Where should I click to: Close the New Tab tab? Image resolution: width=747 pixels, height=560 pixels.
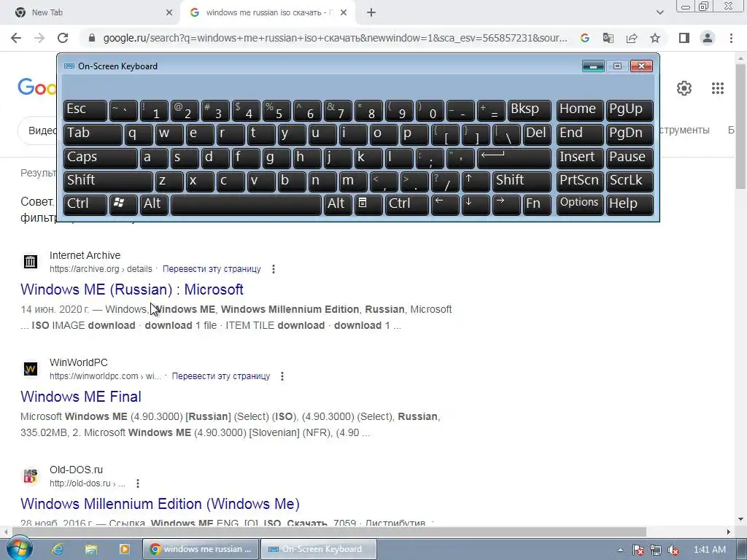(169, 12)
